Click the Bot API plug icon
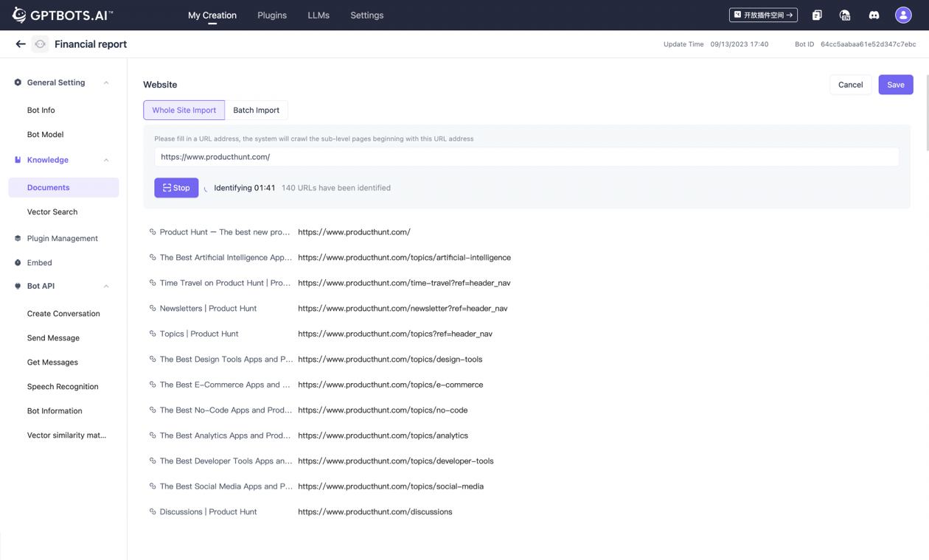The height and width of the screenshot is (560, 929). point(18,286)
